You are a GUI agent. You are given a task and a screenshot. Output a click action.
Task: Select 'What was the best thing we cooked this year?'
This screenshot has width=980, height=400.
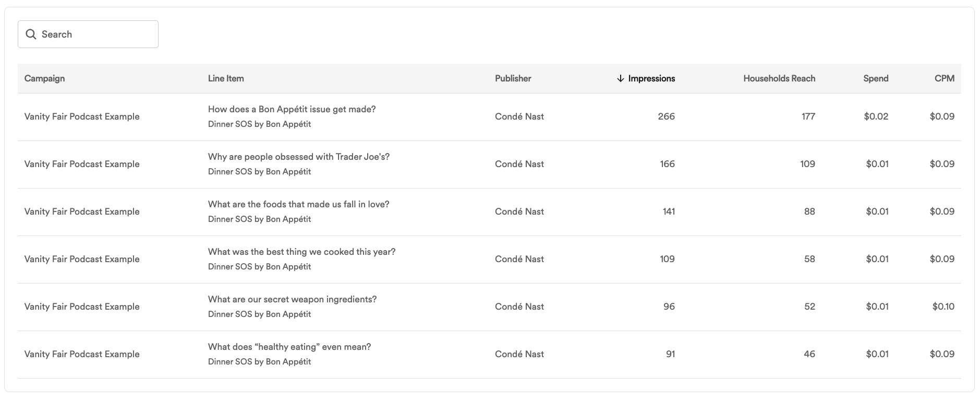[x=302, y=252]
